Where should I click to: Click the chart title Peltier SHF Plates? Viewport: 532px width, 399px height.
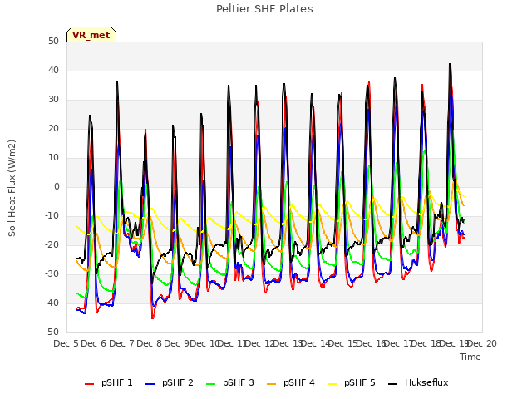pos(264,9)
